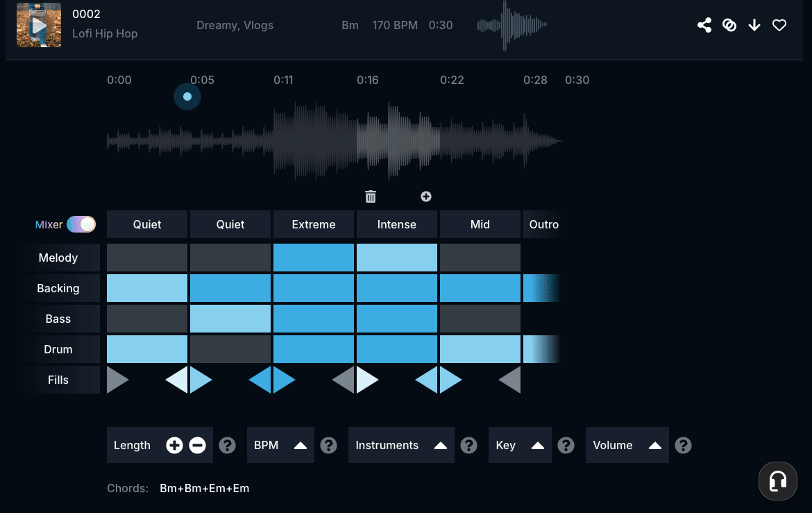Expand the BPM dropdown
Image resolution: width=812 pixels, height=513 pixels.
pyautogui.click(x=280, y=445)
